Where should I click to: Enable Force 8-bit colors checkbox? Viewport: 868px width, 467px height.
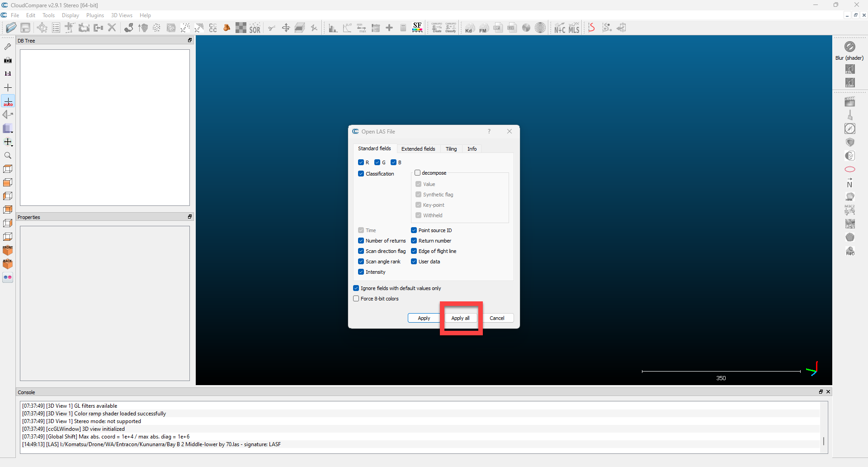[x=356, y=299]
